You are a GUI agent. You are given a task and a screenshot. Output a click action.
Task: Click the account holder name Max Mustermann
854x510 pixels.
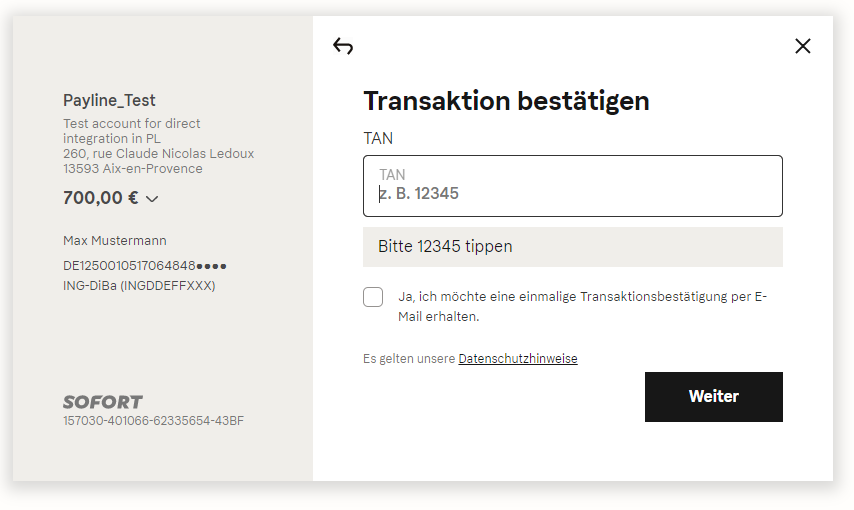[115, 240]
